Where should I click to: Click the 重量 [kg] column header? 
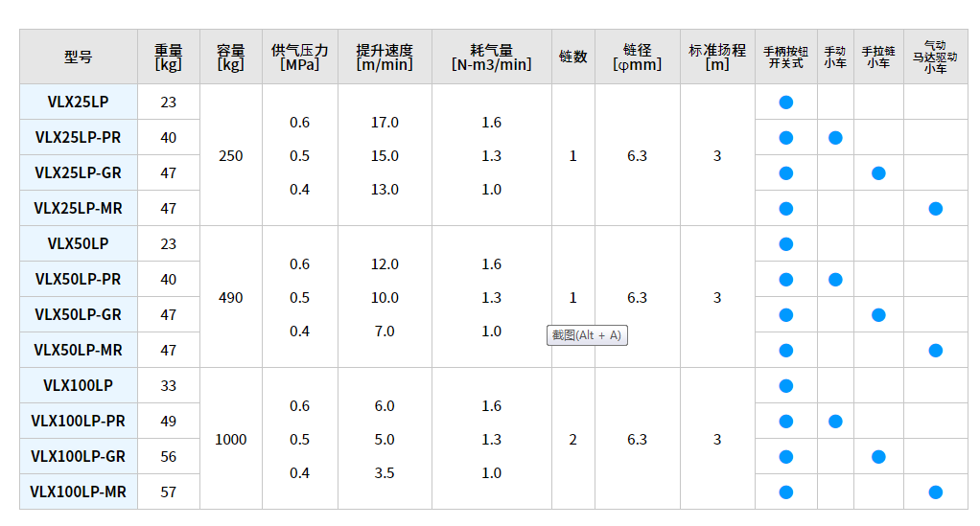pyautogui.click(x=169, y=57)
